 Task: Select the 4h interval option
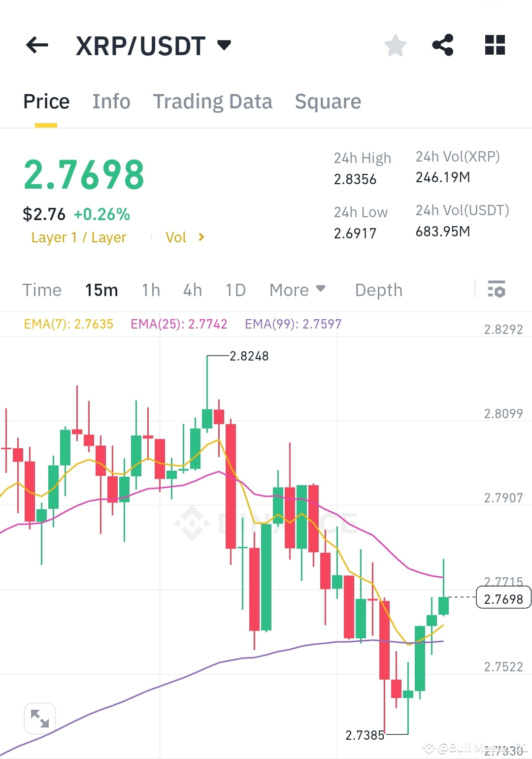pyautogui.click(x=192, y=290)
